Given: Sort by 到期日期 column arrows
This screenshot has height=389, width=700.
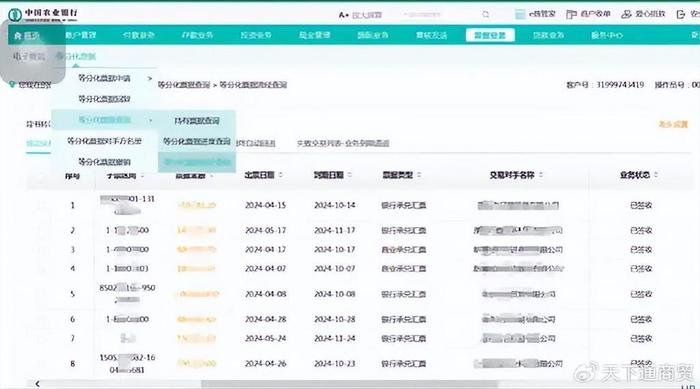Looking at the screenshot, I should (350, 175).
